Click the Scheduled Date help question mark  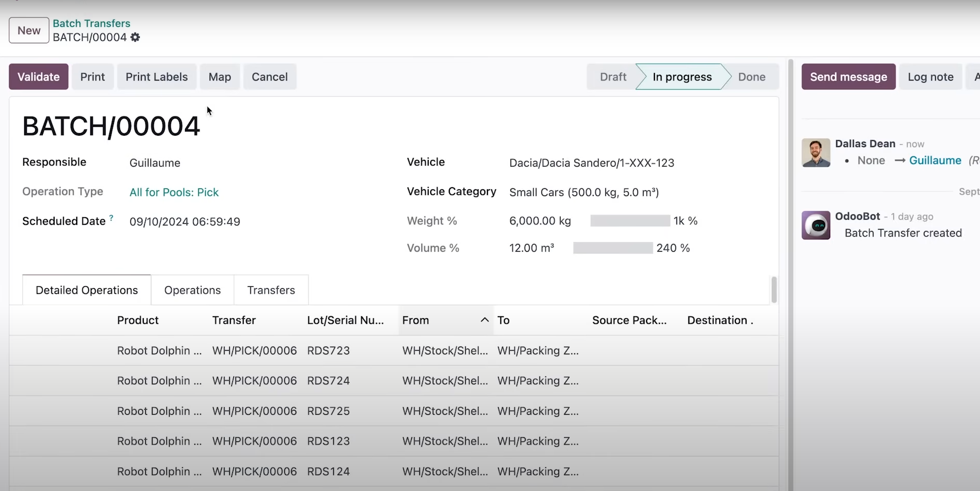point(111,218)
